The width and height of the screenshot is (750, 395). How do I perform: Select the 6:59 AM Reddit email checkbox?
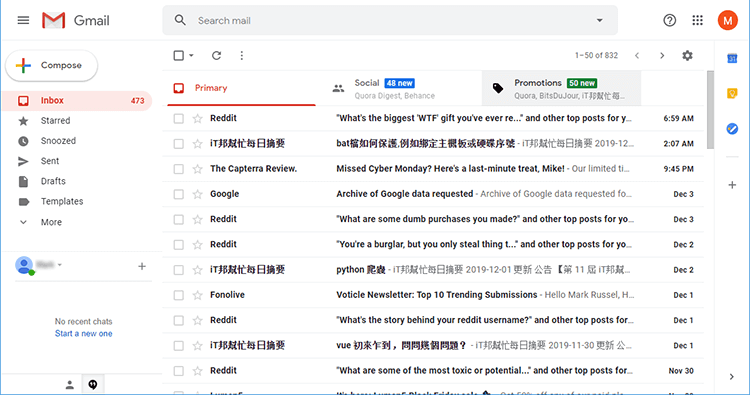[x=178, y=119]
